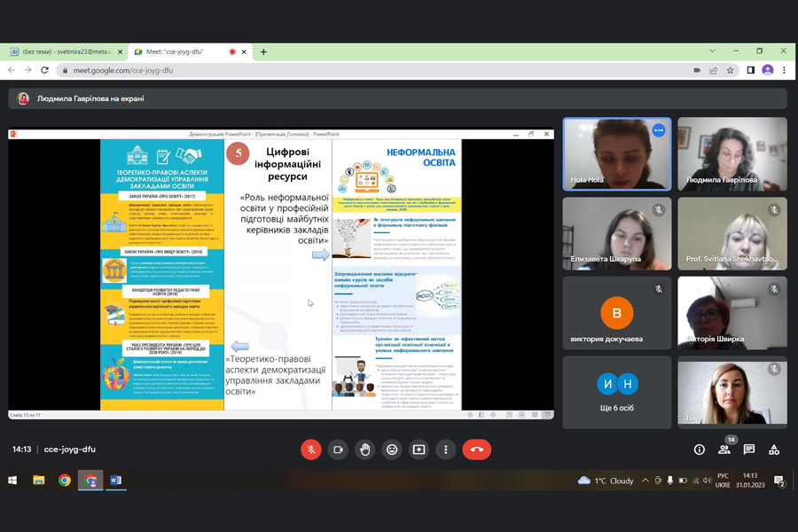
Task: Switch the РУС keyboard language indicator
Action: point(723,480)
